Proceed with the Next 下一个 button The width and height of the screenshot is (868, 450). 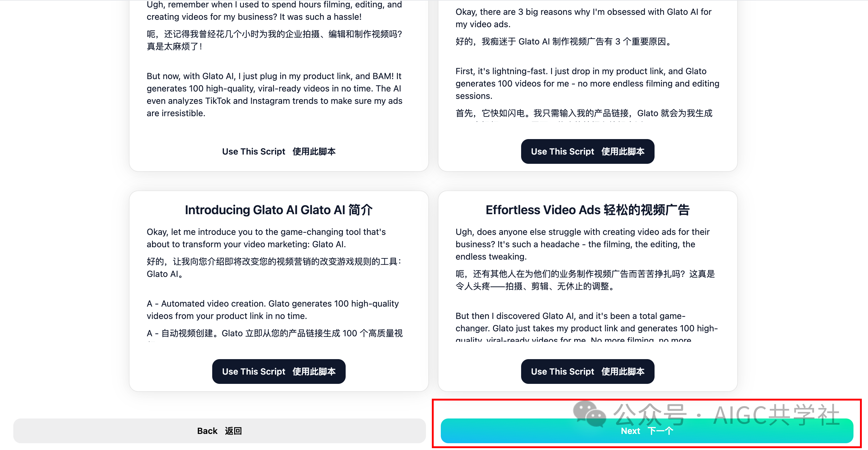[647, 431]
